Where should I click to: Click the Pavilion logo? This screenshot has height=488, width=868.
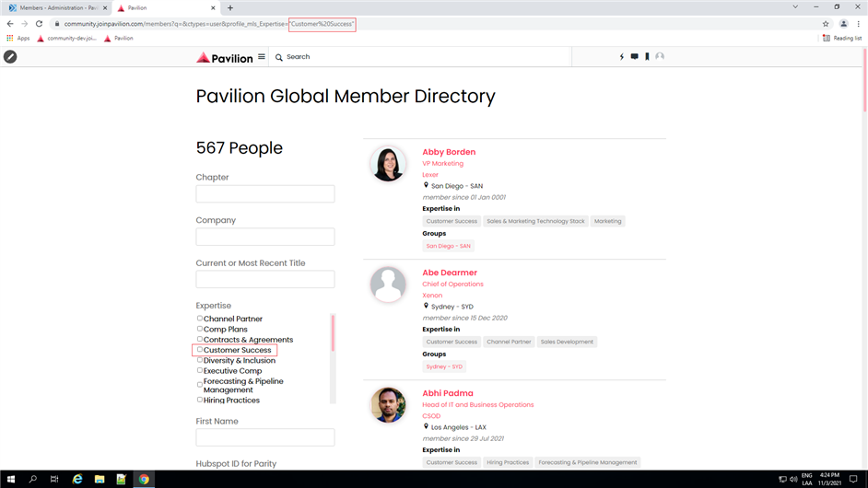click(x=224, y=57)
